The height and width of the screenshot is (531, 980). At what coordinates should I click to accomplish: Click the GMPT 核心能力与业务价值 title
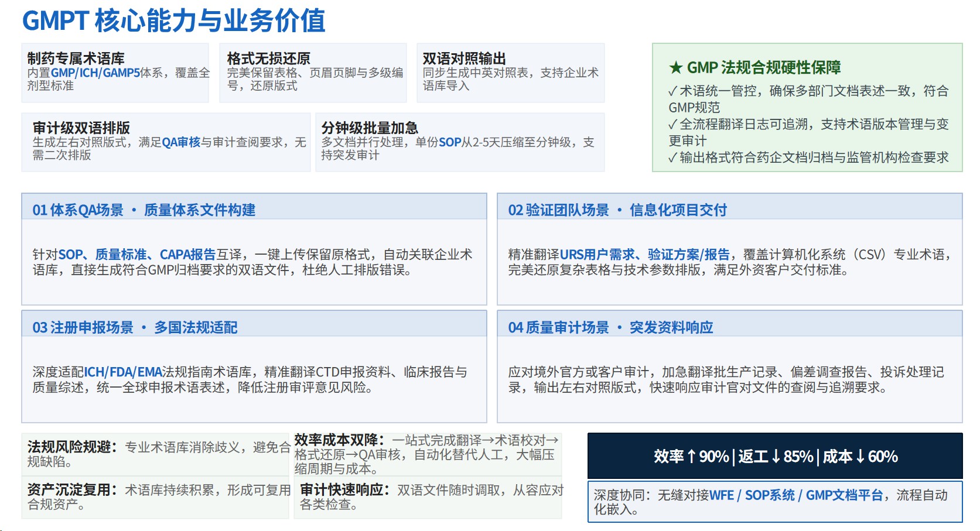174,20
